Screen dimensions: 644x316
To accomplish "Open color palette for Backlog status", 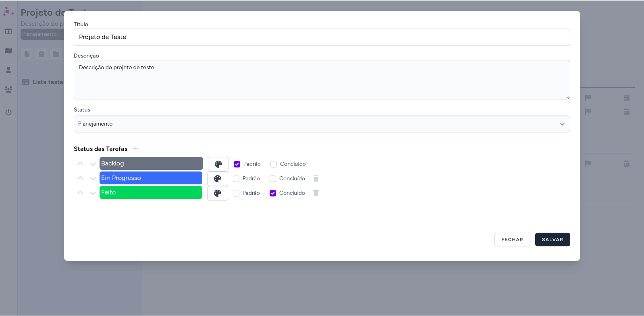I will pos(218,164).
